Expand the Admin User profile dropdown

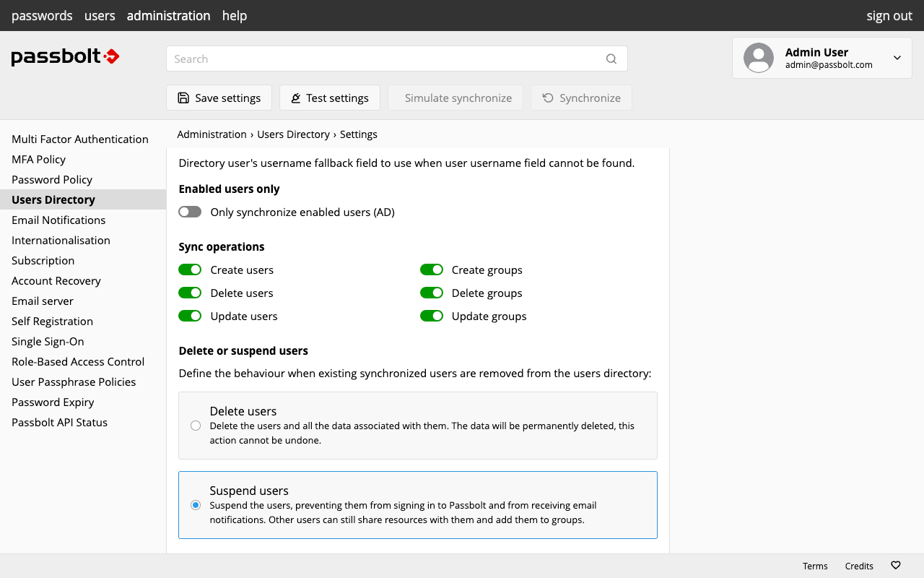pyautogui.click(x=897, y=58)
